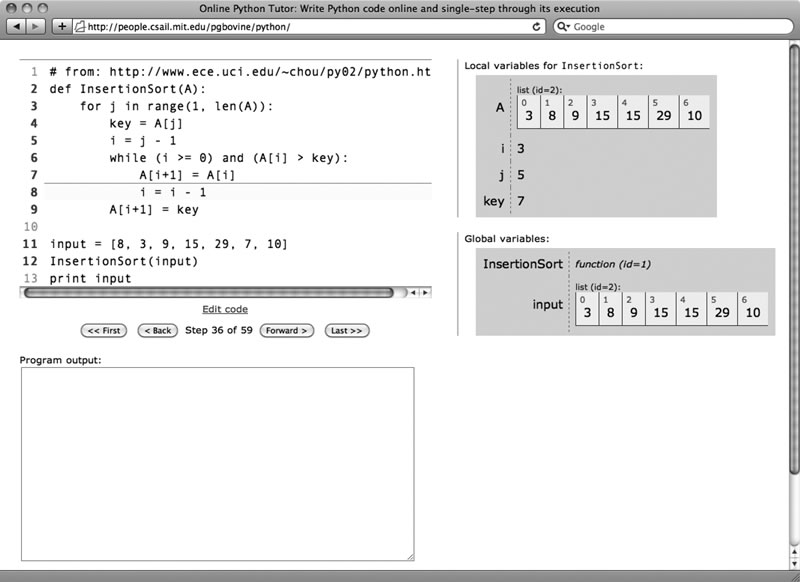Step backward with the < Back button
Viewport: 800px width, 582px height.
(x=158, y=331)
